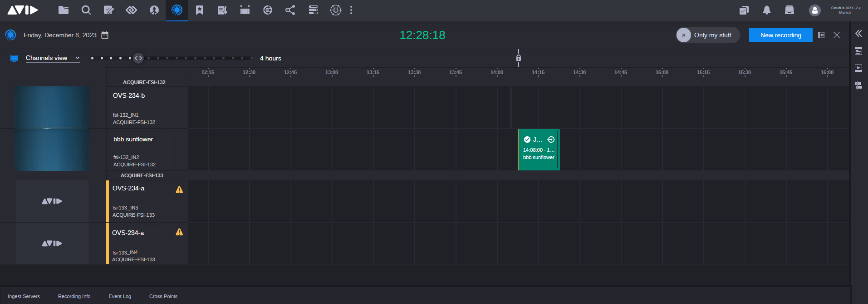The image size is (868, 304).
Task: Click warning icon on fsi-133_IN3 channel
Action: [x=179, y=190]
